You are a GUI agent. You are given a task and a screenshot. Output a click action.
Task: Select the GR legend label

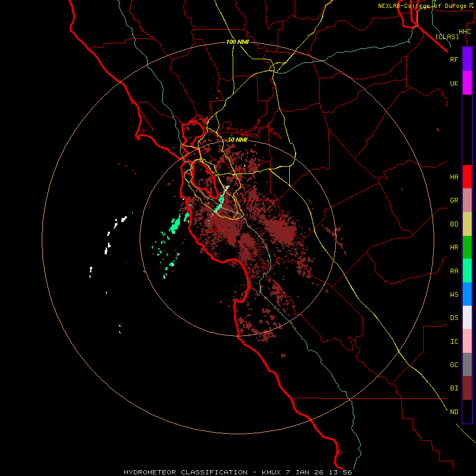point(454,200)
